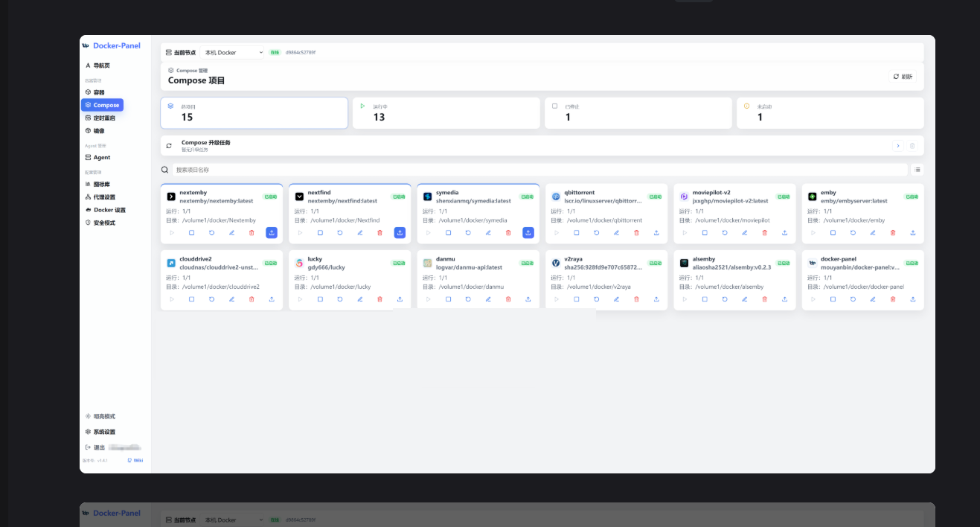The width and height of the screenshot is (980, 527).
Task: Open Docker 设置 in the sidebar
Action: 105,210
